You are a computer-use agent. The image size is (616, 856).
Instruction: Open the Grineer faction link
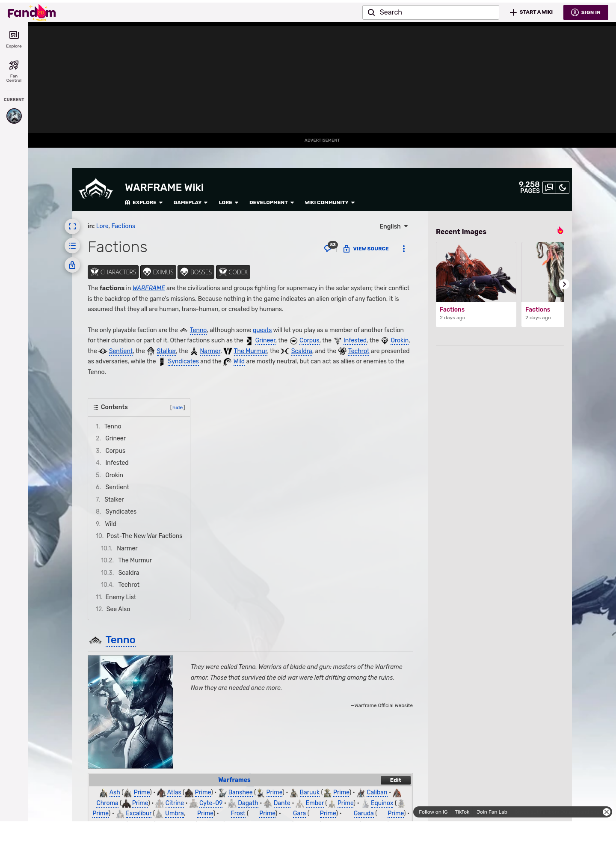click(x=265, y=341)
